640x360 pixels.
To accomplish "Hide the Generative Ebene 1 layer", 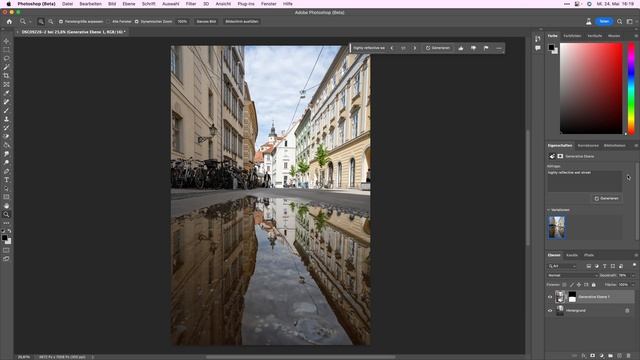I will (550, 297).
